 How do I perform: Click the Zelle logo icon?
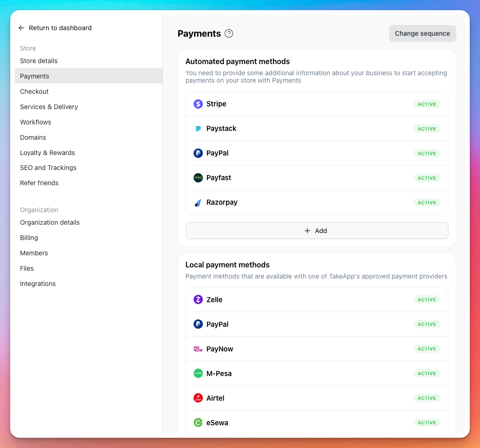pyautogui.click(x=198, y=299)
